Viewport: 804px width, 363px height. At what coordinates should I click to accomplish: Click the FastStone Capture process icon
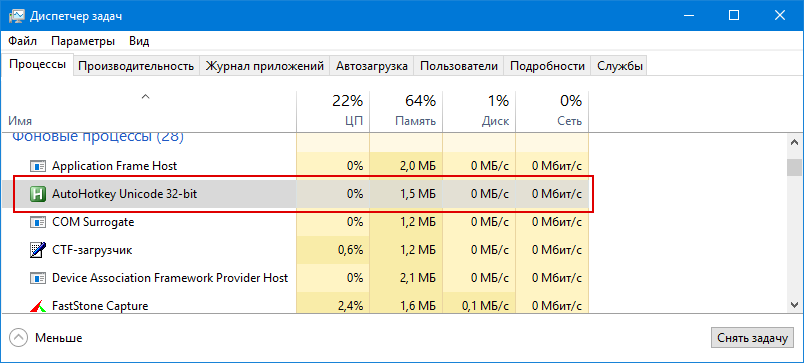(x=37, y=306)
